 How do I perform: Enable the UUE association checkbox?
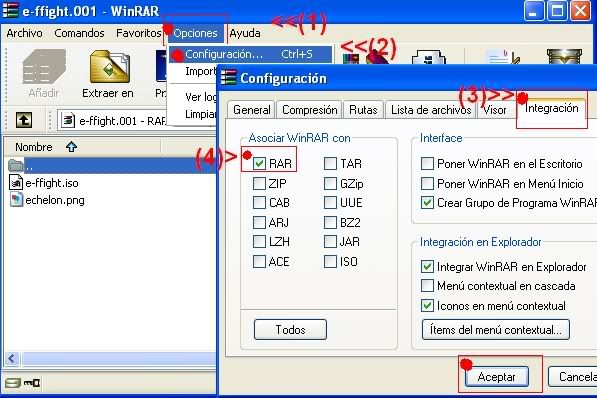click(x=330, y=202)
